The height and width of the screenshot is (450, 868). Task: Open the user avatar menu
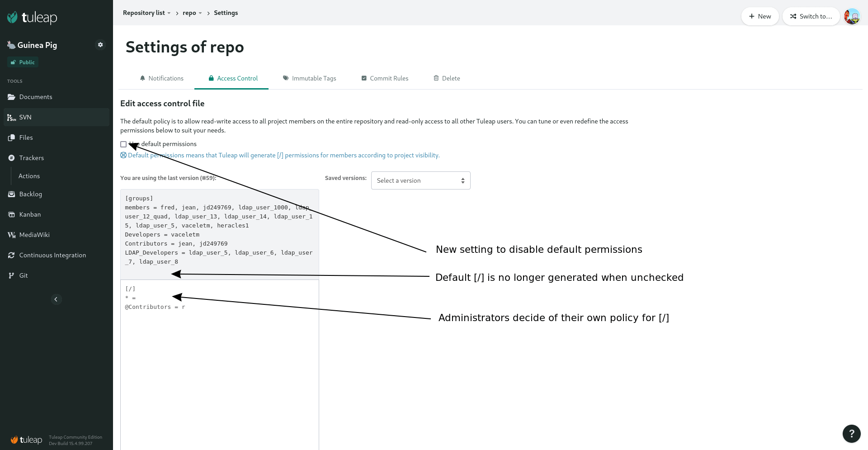pos(852,16)
